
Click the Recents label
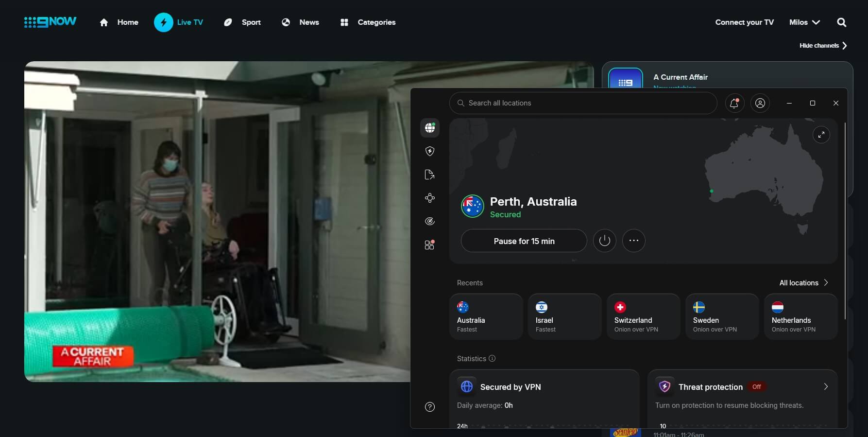click(x=470, y=283)
